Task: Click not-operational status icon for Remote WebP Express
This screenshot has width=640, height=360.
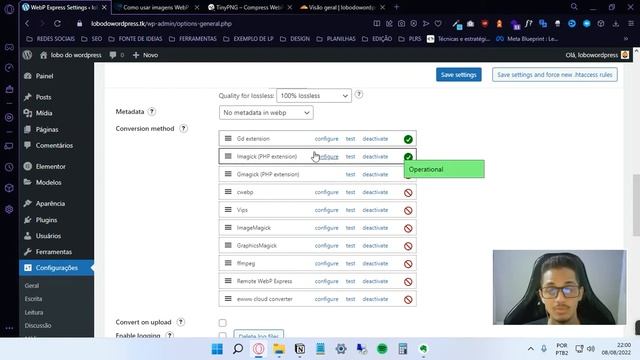Action: tap(408, 282)
